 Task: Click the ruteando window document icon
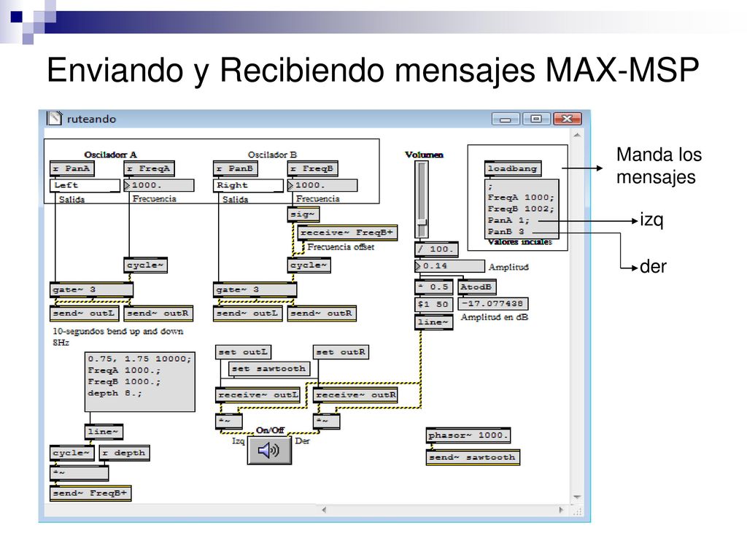click(x=54, y=118)
